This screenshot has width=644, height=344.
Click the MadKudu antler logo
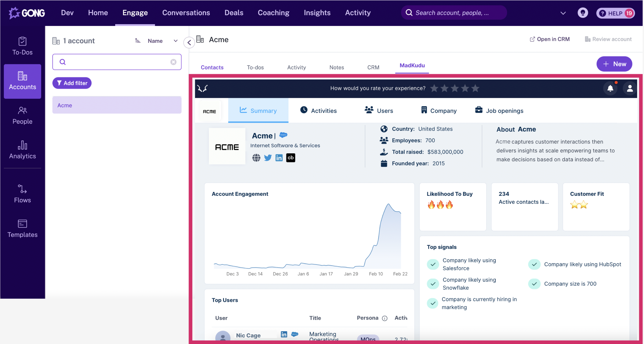pyautogui.click(x=202, y=88)
